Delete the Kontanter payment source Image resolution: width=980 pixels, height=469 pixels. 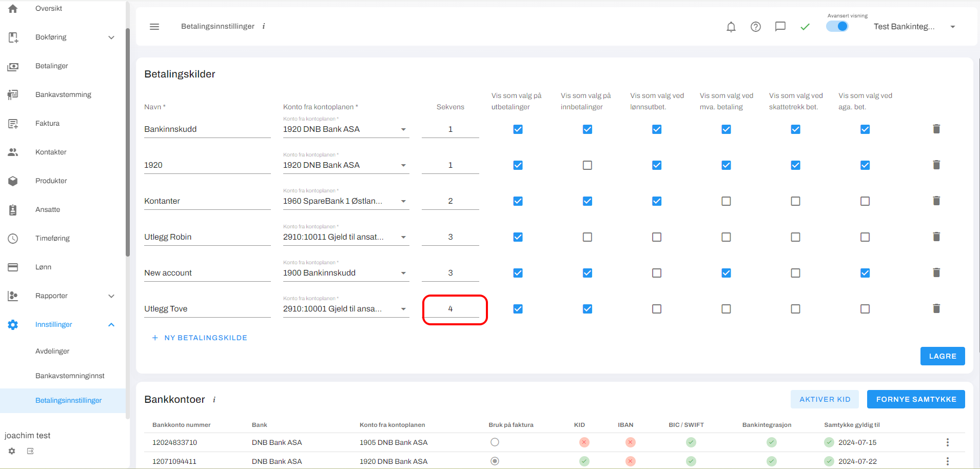point(936,201)
